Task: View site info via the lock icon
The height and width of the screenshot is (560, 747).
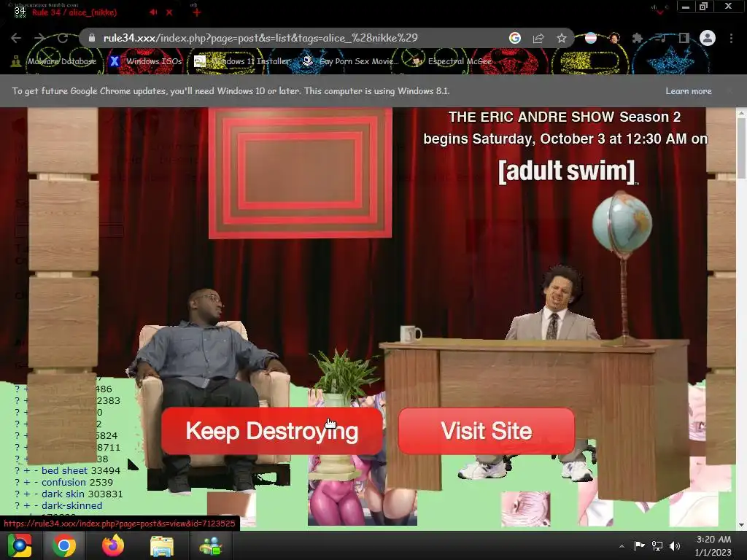Action: point(92,38)
